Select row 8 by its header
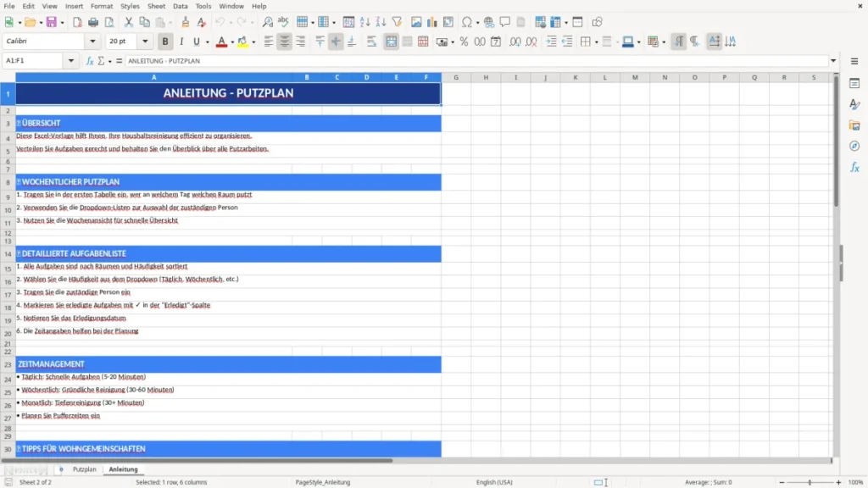Screen dimensions: 868x488 point(8,182)
